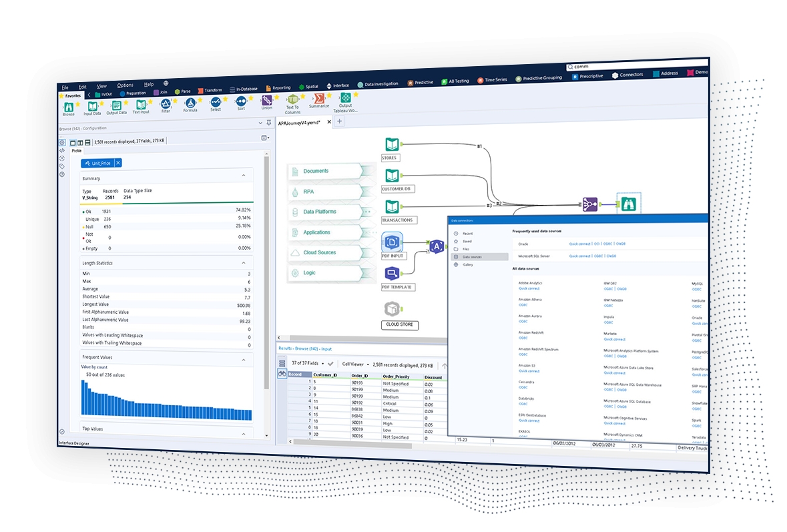
Task: Collapse the Top Values section
Action: [x=244, y=434]
